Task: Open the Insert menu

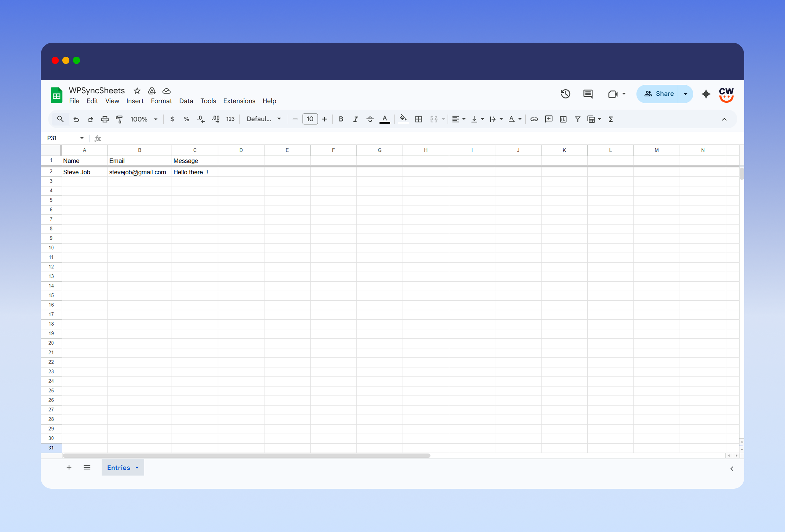Action: (135, 101)
